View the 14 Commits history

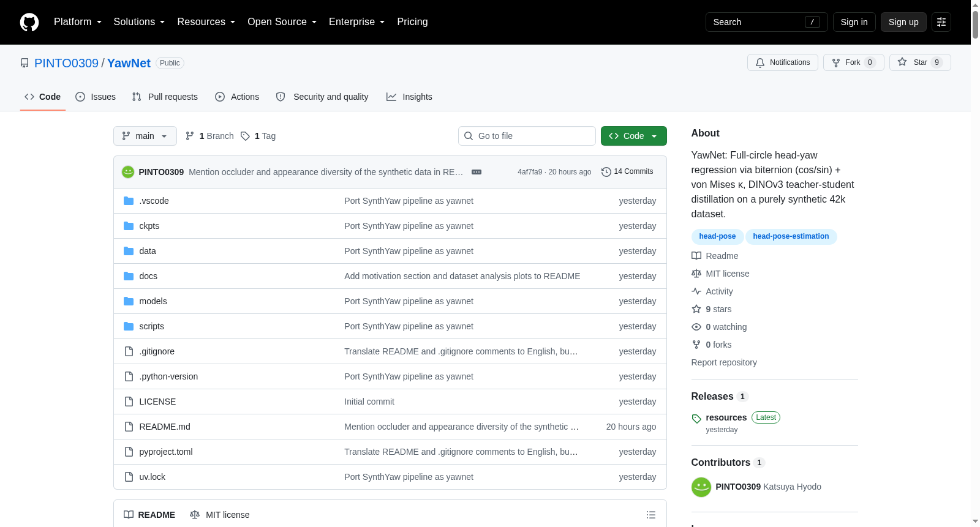(x=627, y=172)
